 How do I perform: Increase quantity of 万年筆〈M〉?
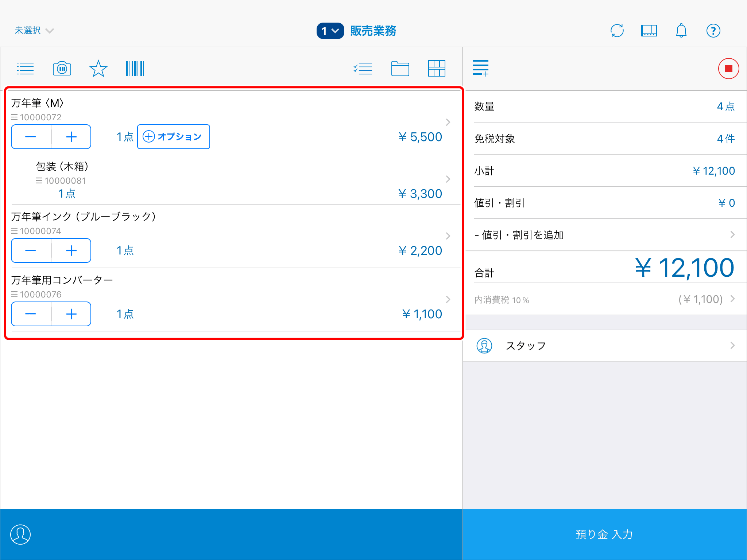[71, 137]
